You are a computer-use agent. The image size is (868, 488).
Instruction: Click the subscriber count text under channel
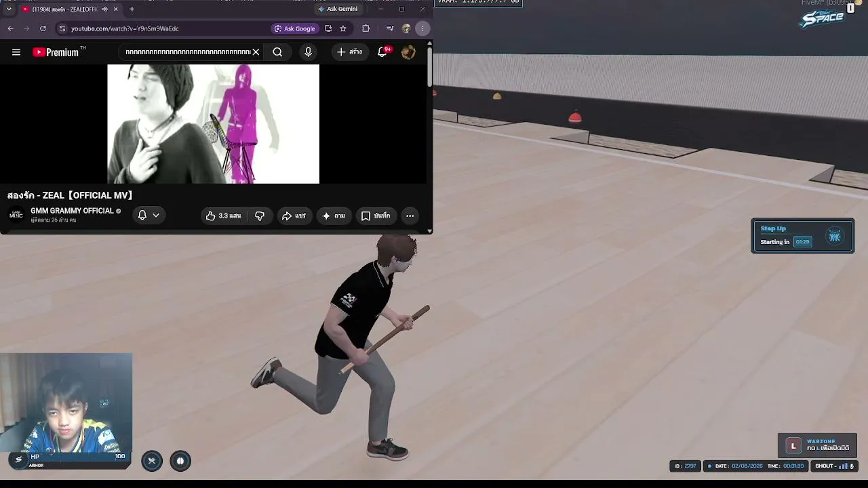[53, 220]
